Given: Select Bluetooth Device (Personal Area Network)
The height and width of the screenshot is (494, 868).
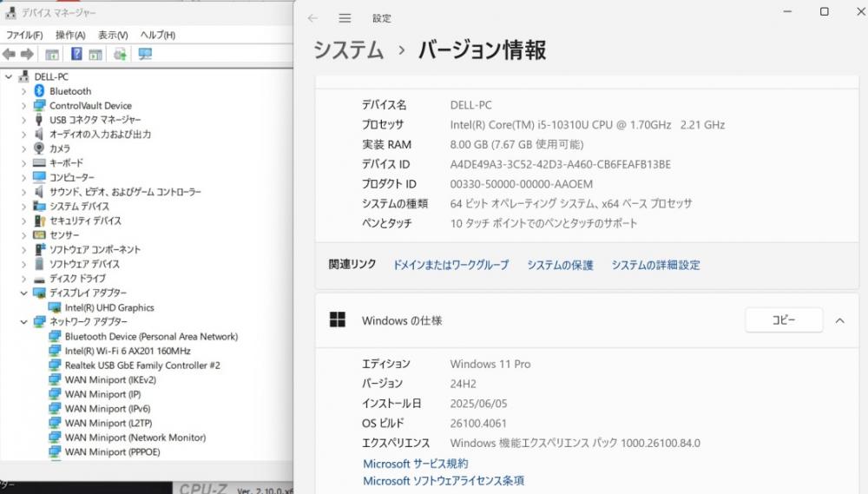Looking at the screenshot, I should point(151,336).
